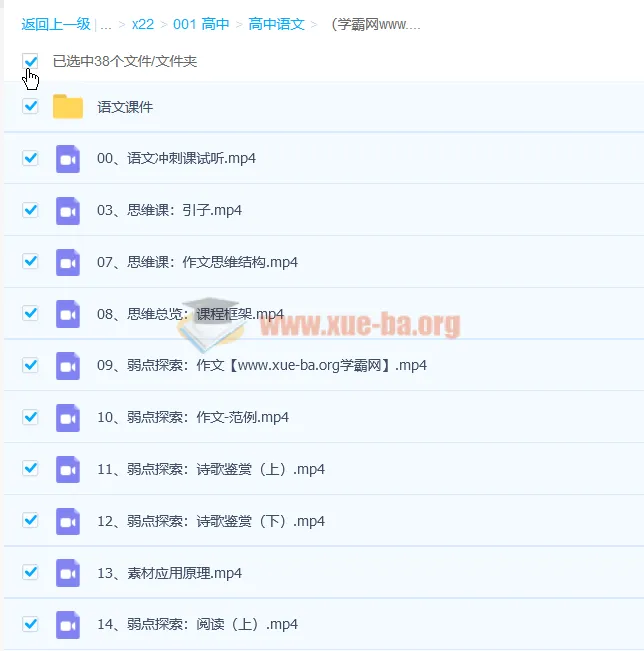Expand the … collapsed breadcrumb path
Image resolution: width=644 pixels, height=651 pixels.
pyautogui.click(x=106, y=26)
